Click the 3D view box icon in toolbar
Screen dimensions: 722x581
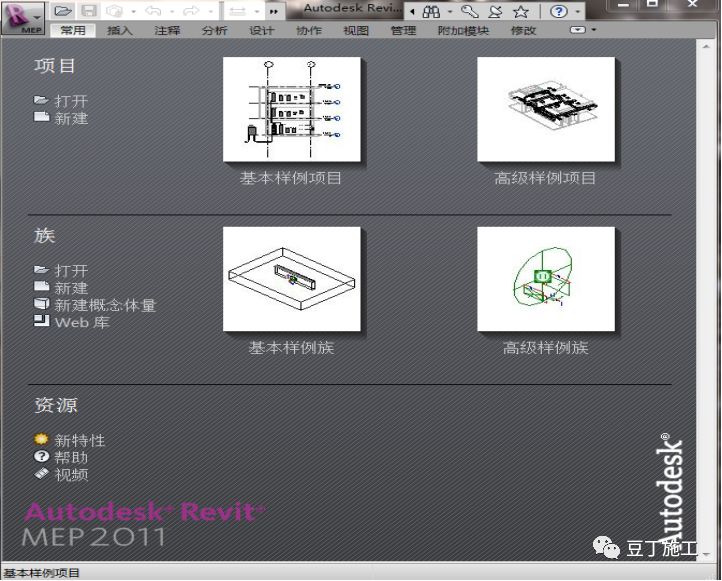pyautogui.click(x=115, y=11)
